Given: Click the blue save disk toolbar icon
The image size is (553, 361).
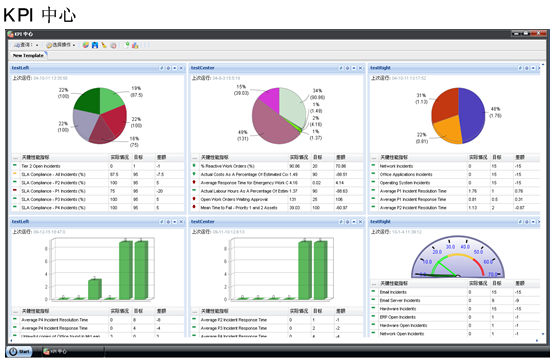Looking at the screenshot, I should point(95,45).
